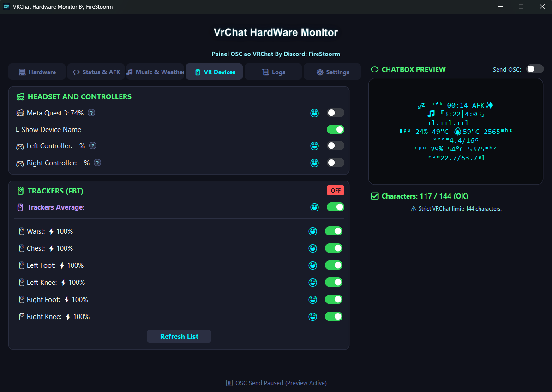
Task: Click 'Painel OSC ao VRChat By Discord: FireStoorm' text
Action: coord(276,54)
